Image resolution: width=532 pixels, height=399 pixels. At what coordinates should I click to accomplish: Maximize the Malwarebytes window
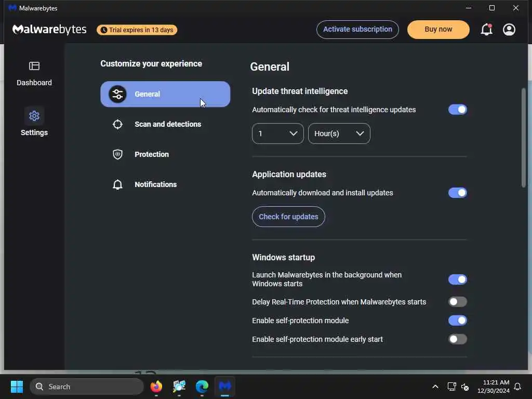tap(492, 8)
